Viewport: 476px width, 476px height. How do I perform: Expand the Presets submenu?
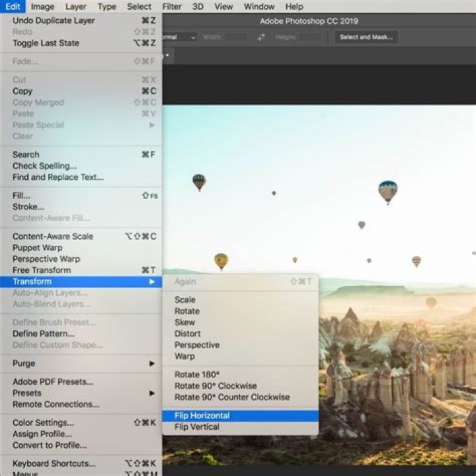81,393
